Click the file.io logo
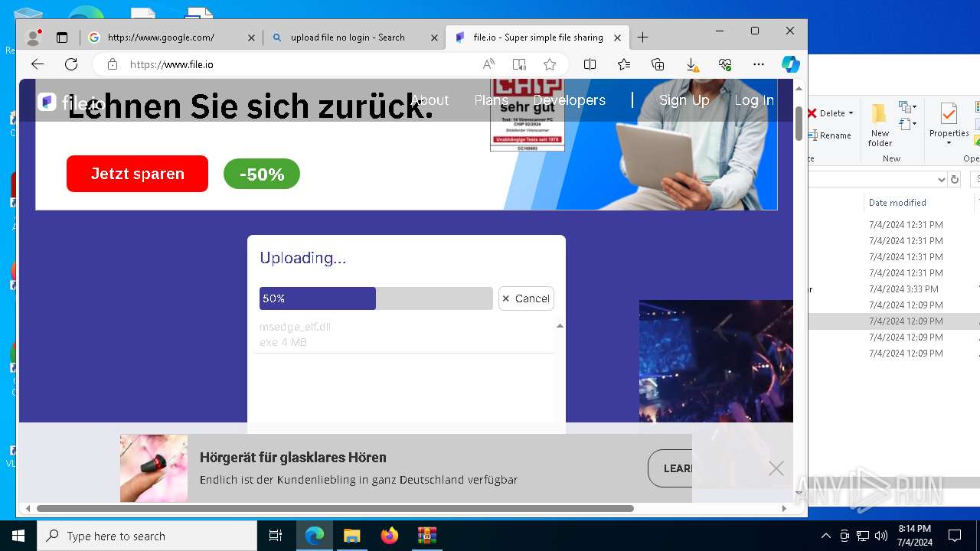This screenshot has width=980, height=551. pos(70,102)
